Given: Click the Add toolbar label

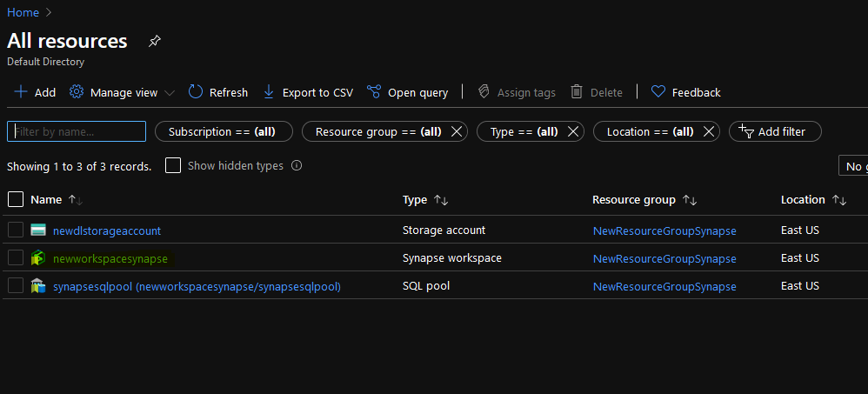Looking at the screenshot, I should (45, 92).
